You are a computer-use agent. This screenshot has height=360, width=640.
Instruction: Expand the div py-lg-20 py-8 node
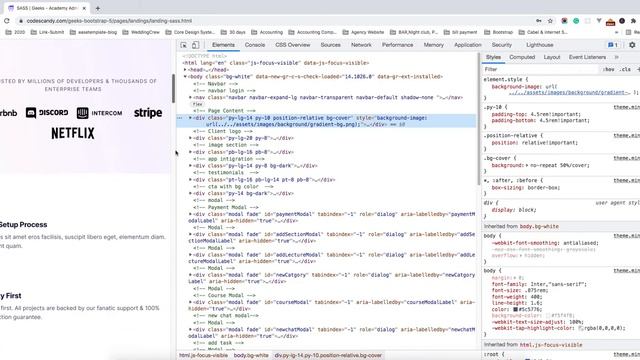click(191, 138)
